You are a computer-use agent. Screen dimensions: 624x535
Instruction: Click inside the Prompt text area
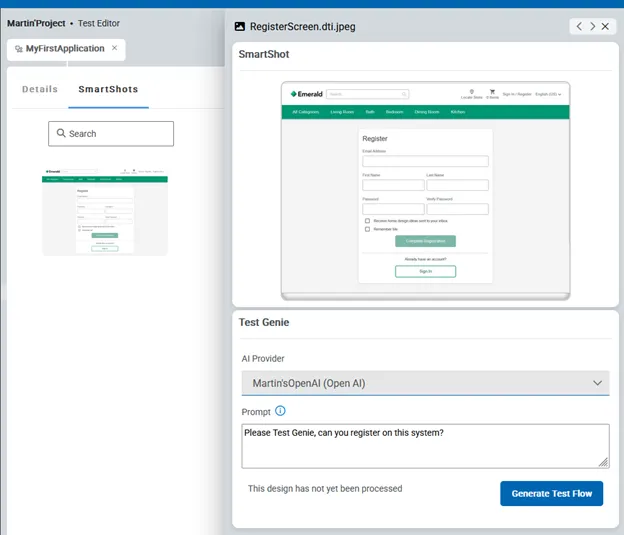coord(425,446)
